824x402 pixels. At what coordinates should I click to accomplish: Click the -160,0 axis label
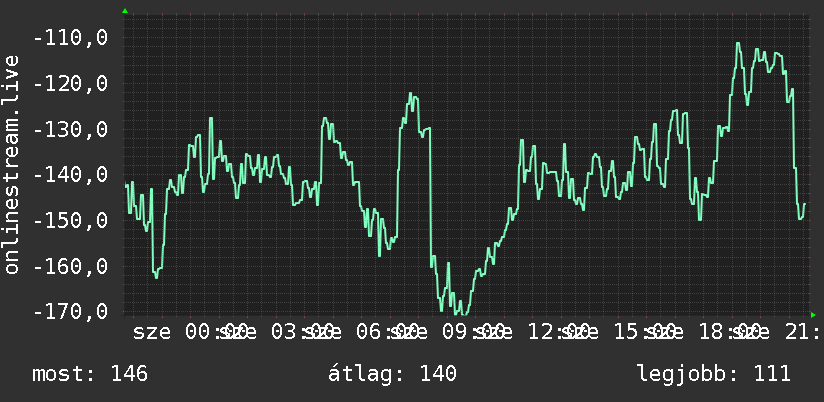(x=70, y=266)
